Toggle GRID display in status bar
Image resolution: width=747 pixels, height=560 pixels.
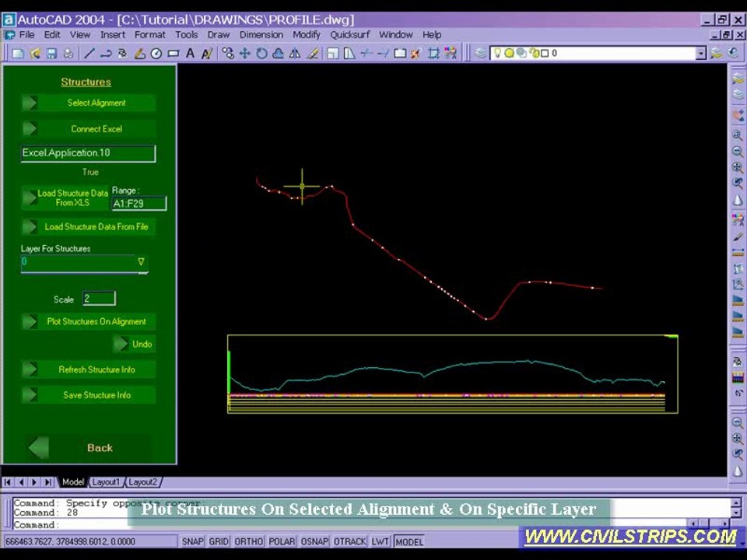[x=219, y=541]
